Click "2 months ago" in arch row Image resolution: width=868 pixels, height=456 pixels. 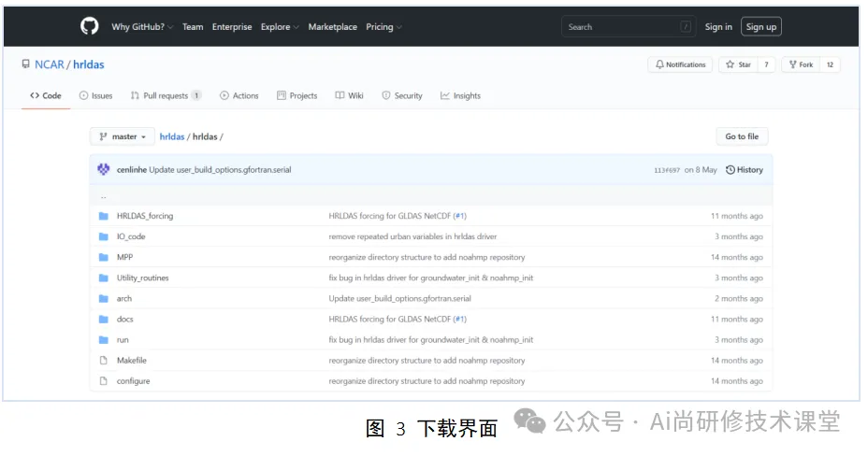point(739,298)
